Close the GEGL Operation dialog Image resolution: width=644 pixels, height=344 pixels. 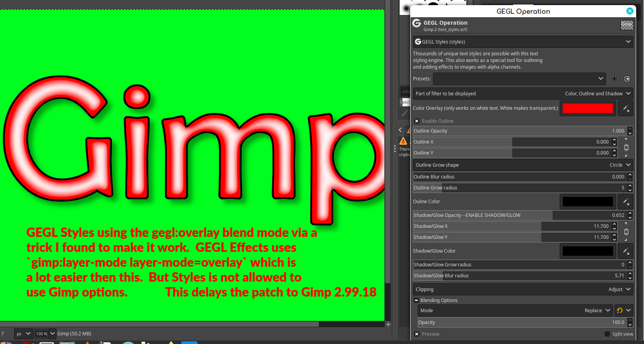(630, 11)
